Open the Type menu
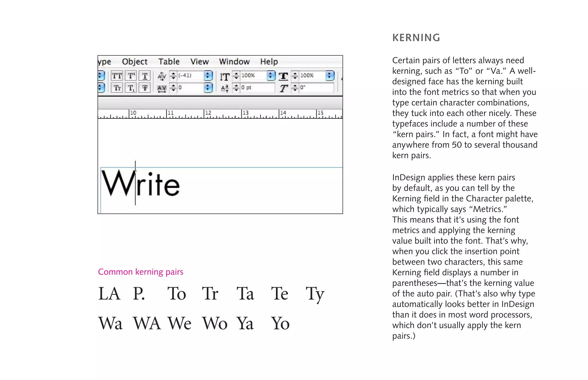 [104, 62]
